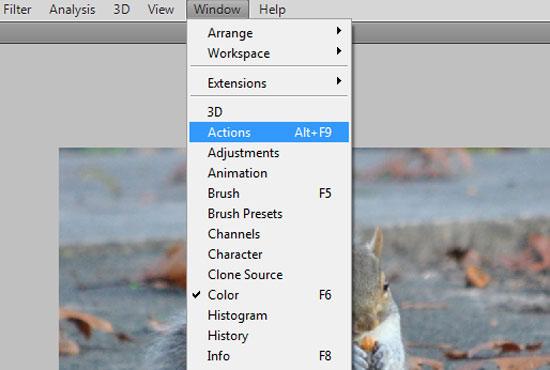Open the 3D menu in menu bar
550x370 pixels.
[121, 9]
